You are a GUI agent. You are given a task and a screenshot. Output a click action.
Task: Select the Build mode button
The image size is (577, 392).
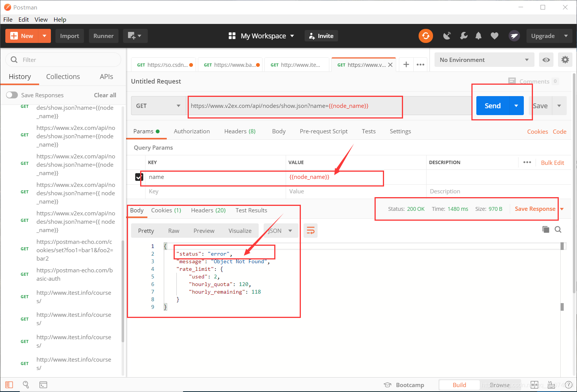pos(459,385)
